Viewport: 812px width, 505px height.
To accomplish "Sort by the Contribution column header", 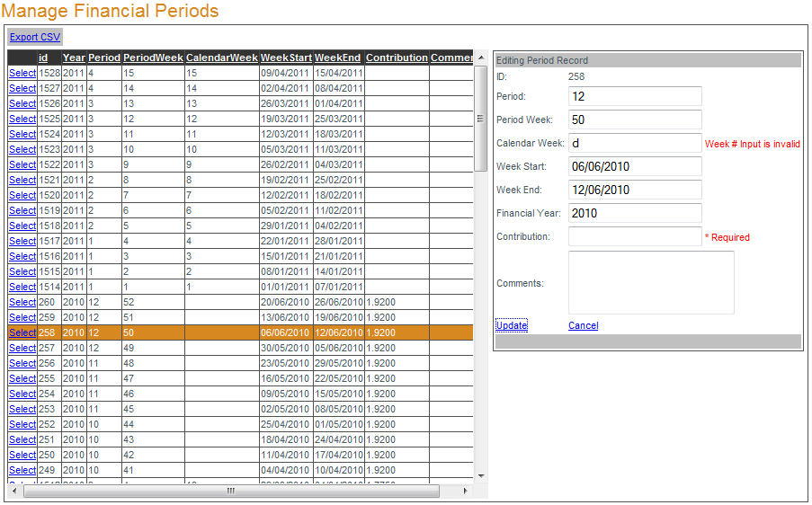I will point(397,58).
